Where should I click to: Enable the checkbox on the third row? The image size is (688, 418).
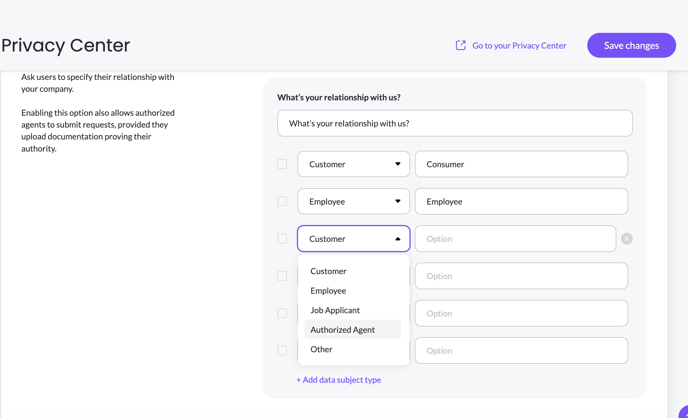tap(282, 239)
